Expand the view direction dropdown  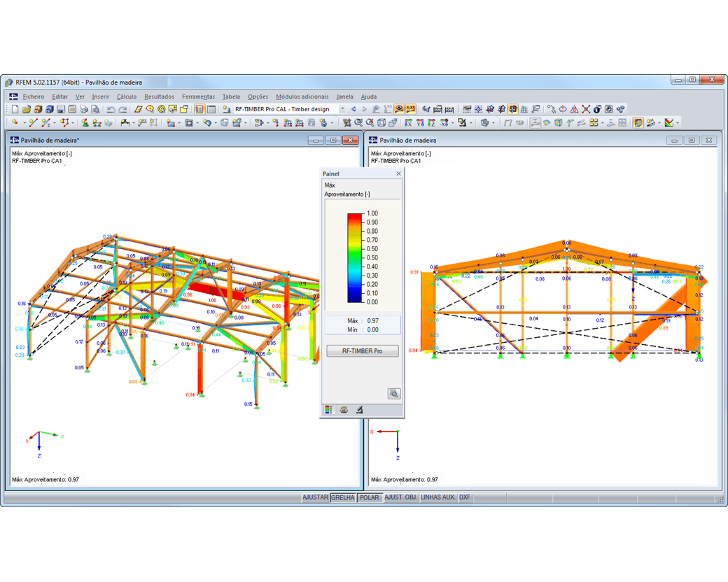coord(451,124)
